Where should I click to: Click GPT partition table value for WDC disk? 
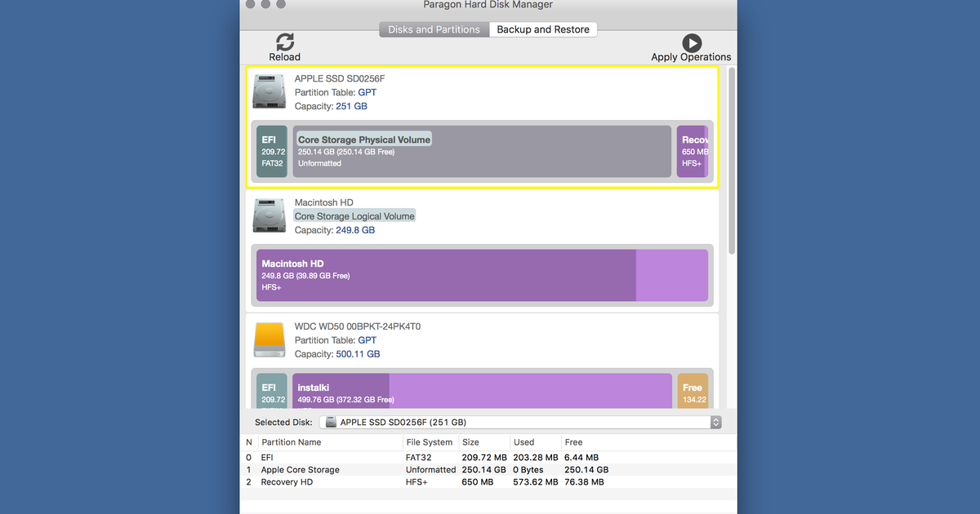click(x=367, y=340)
